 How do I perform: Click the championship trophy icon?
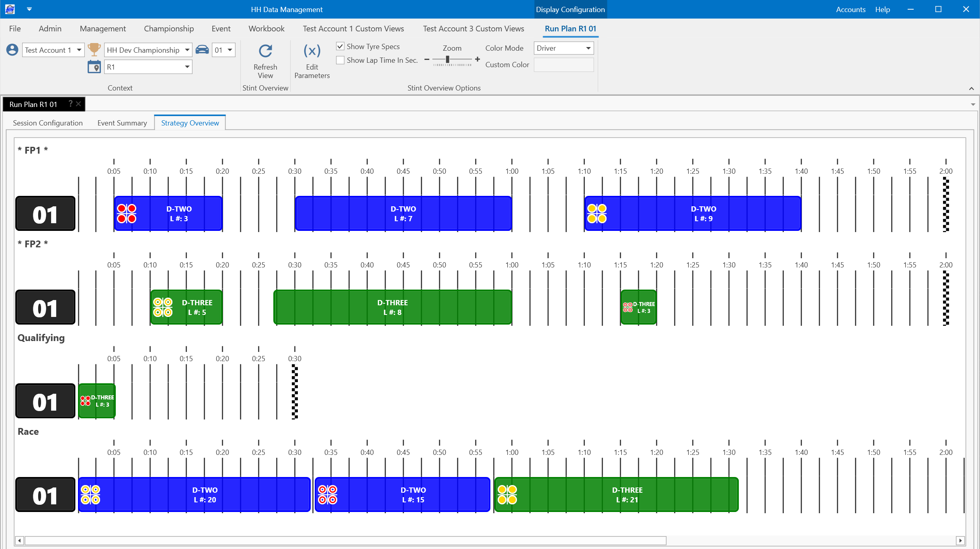[x=94, y=49]
